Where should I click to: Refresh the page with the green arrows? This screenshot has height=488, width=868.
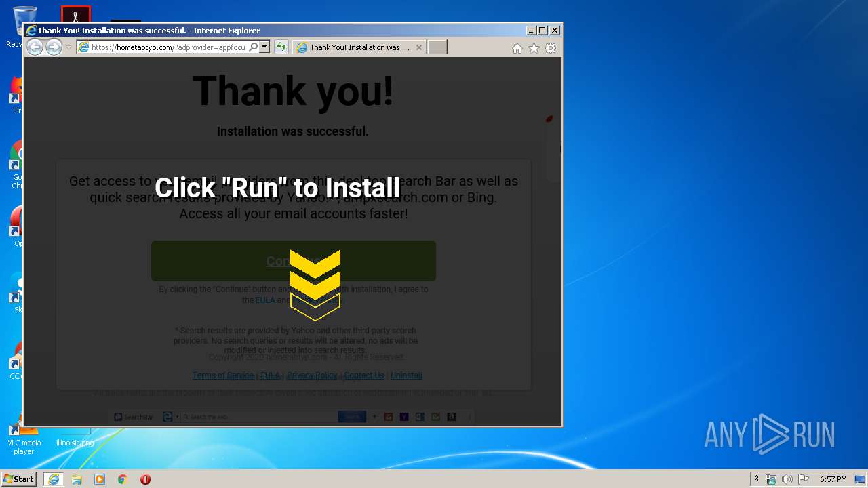[281, 47]
